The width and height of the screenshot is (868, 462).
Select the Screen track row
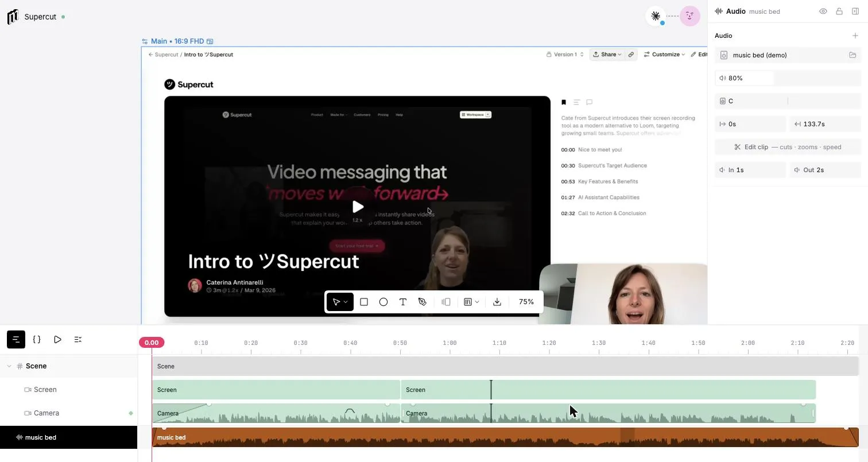click(69, 390)
